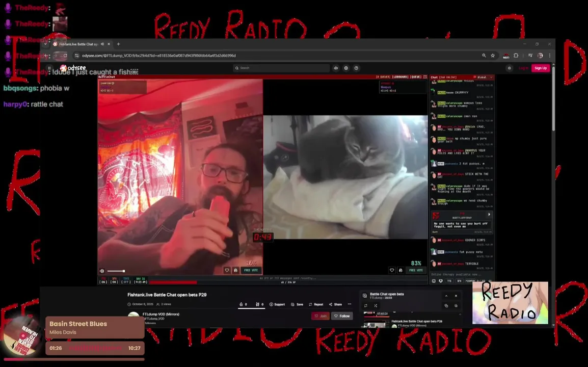Screen dimensions: 588x367
Task: Open a new browser tab
Action: pos(119,44)
